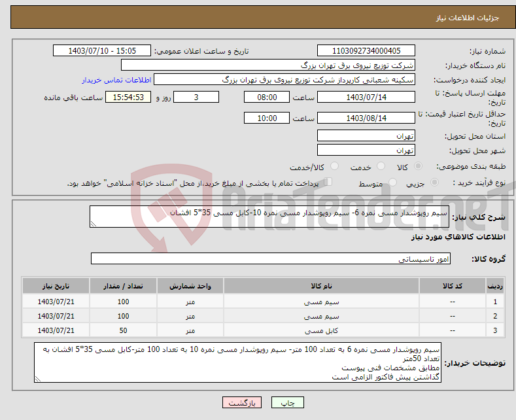
Task: Click quantity 50 in row 3
Action: pos(123,330)
